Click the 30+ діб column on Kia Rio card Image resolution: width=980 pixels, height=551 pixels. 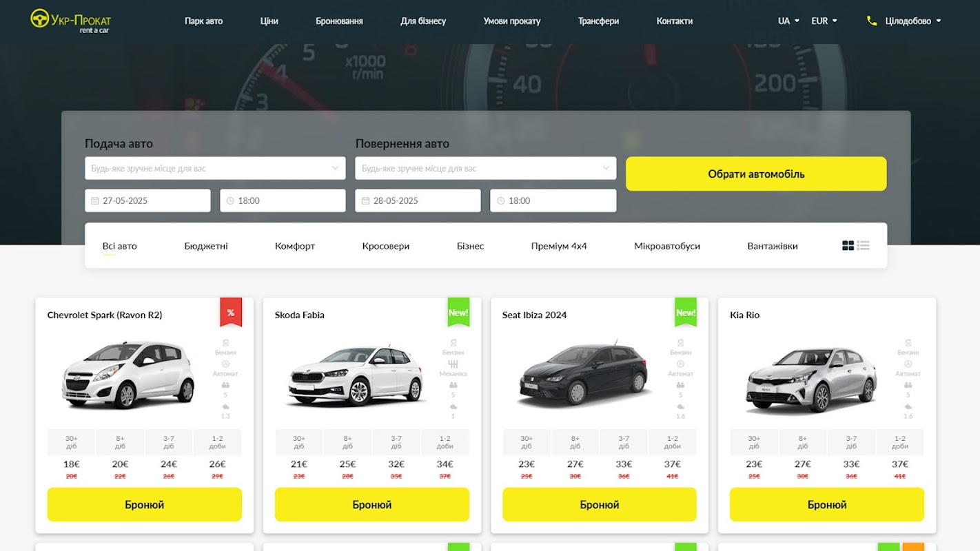pos(754,442)
